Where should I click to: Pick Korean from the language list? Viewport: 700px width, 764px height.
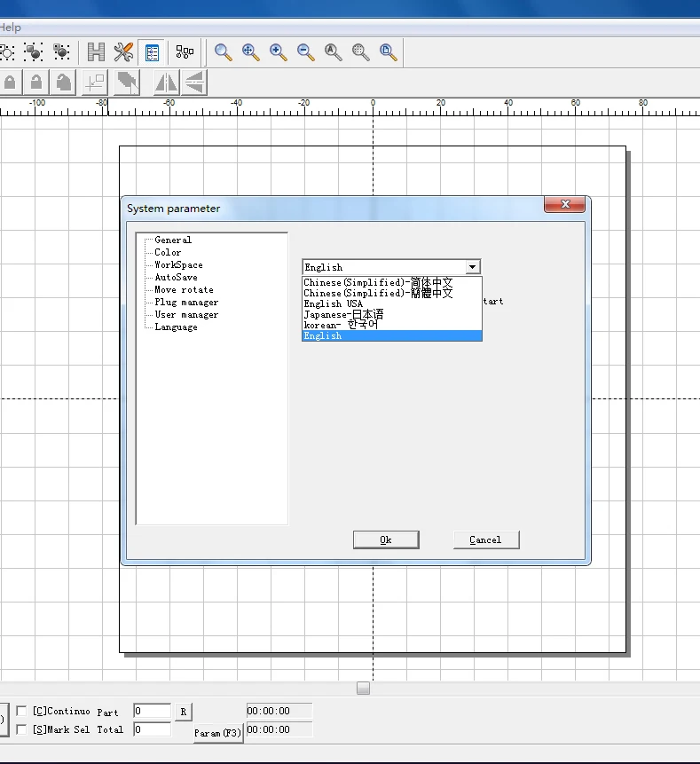pyautogui.click(x=340, y=325)
